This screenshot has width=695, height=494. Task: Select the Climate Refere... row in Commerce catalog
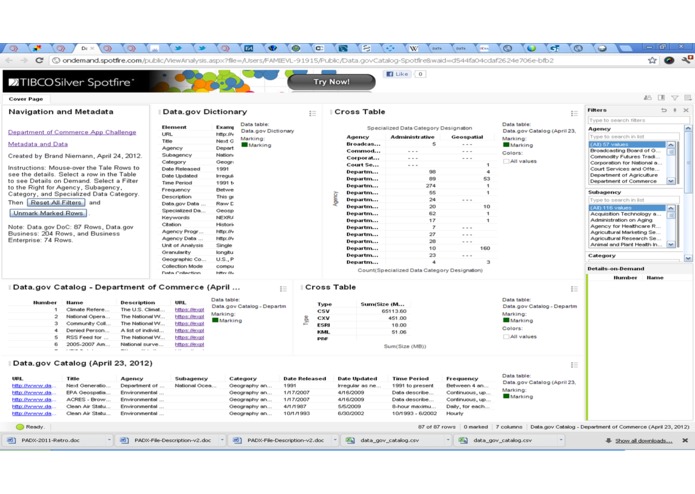[x=106, y=309]
